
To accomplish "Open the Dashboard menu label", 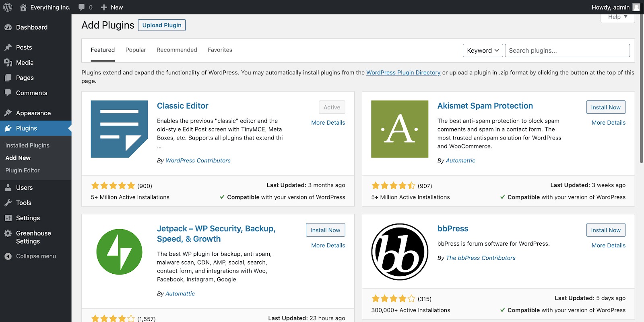I will 32,27.
